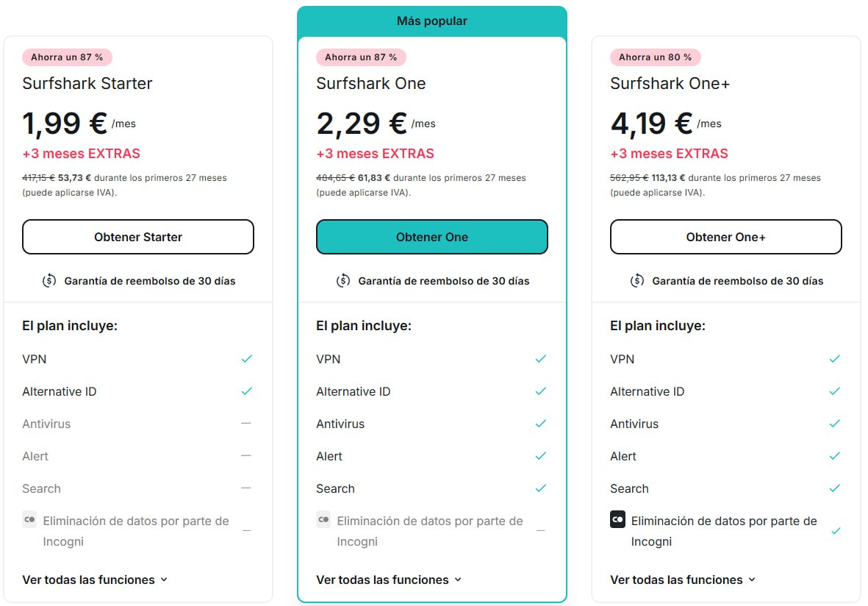Screen dimensions: 868x606
Task: Click money-back guarantee icon under Obtener One+
Action: coord(637,281)
